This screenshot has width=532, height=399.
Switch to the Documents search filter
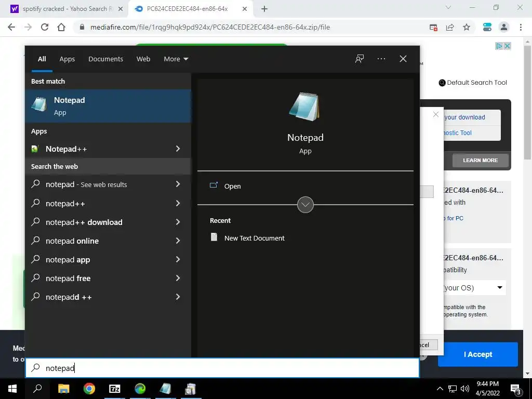(x=105, y=59)
